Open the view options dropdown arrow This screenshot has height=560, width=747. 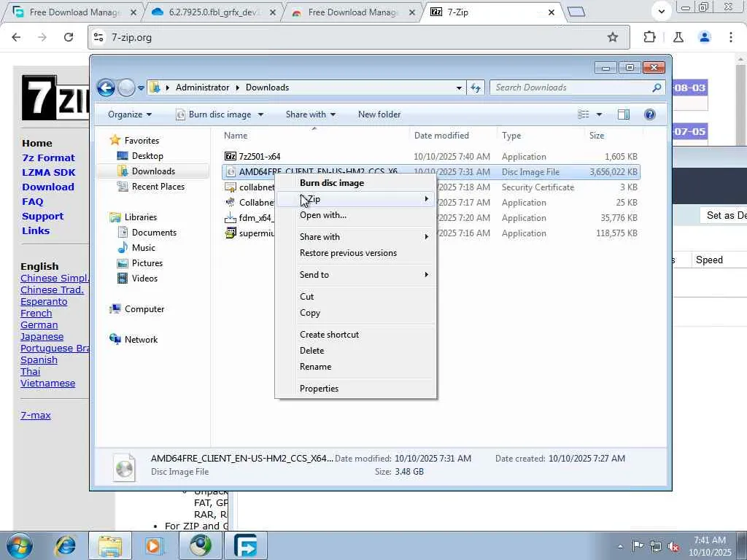coord(599,114)
